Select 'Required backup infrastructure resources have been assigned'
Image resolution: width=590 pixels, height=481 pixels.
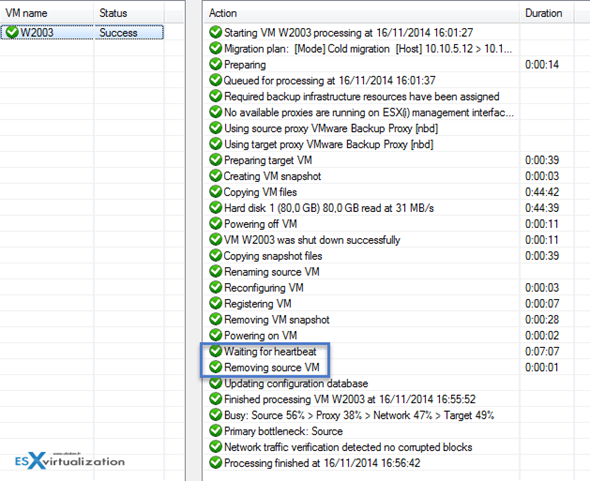point(362,96)
